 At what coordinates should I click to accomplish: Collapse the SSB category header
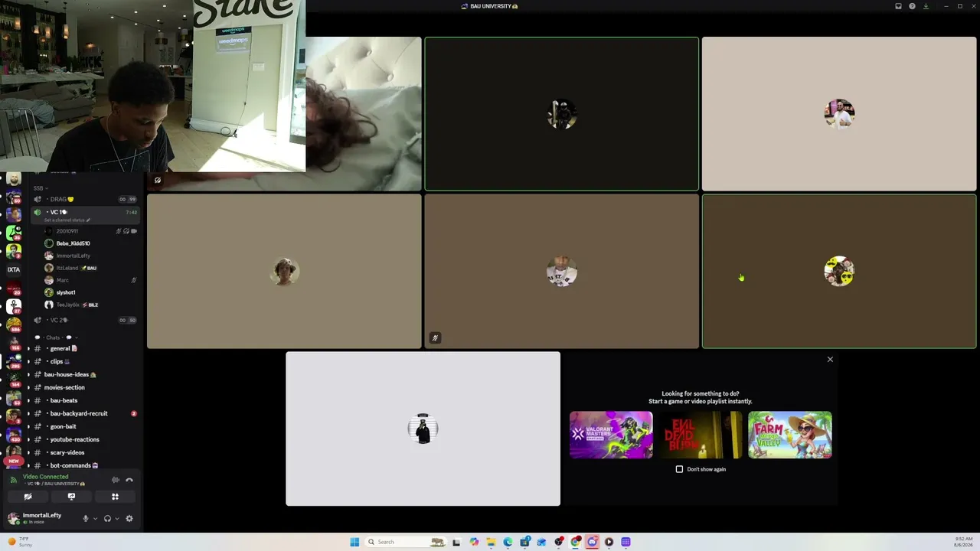40,188
